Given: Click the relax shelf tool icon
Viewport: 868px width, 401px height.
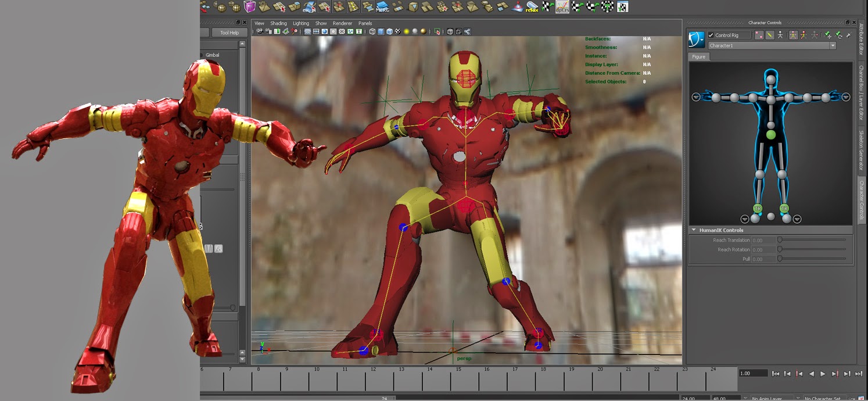Looking at the screenshot, I should pos(532,6).
